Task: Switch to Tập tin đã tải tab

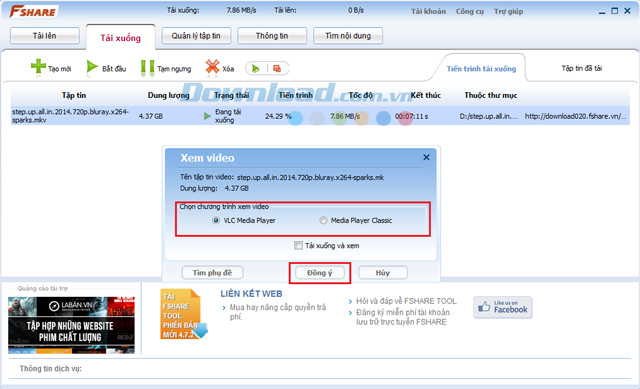Action: point(581,68)
